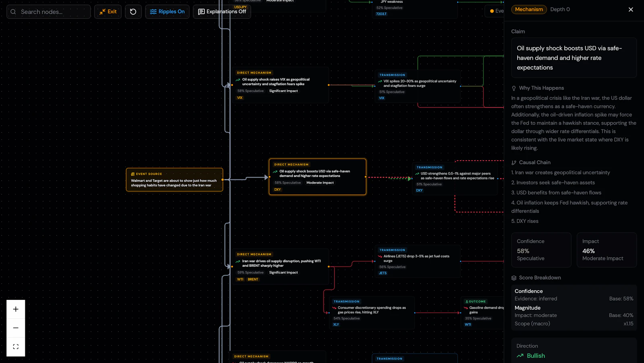644x363 pixels.
Task: Open the Gasoline demand outcome node
Action: click(x=482, y=313)
